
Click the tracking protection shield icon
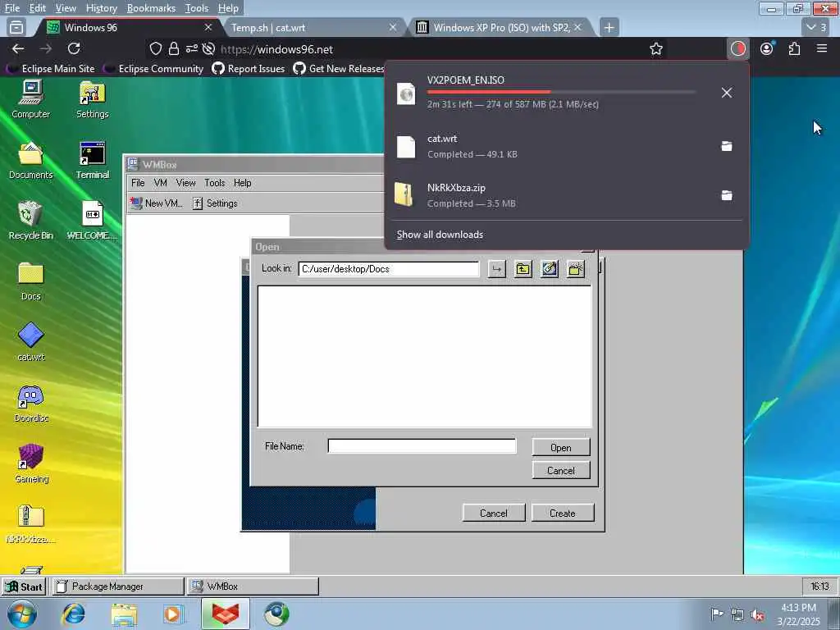155,49
